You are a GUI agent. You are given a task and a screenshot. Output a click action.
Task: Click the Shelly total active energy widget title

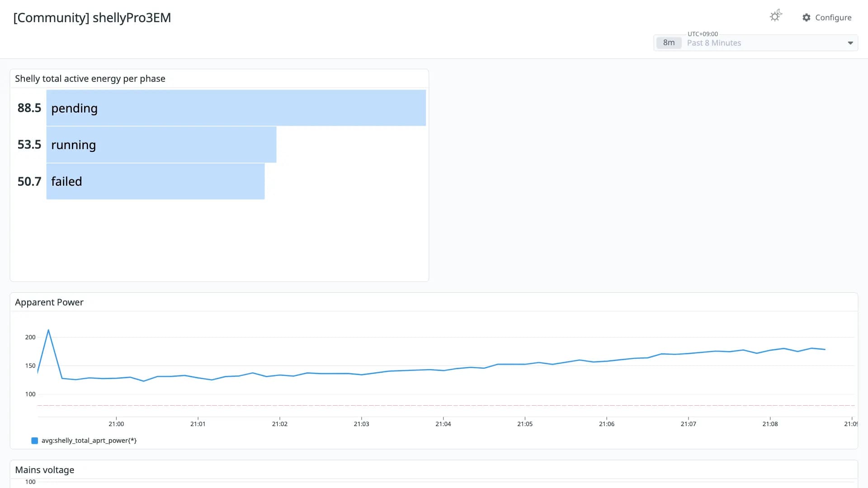[90, 79]
